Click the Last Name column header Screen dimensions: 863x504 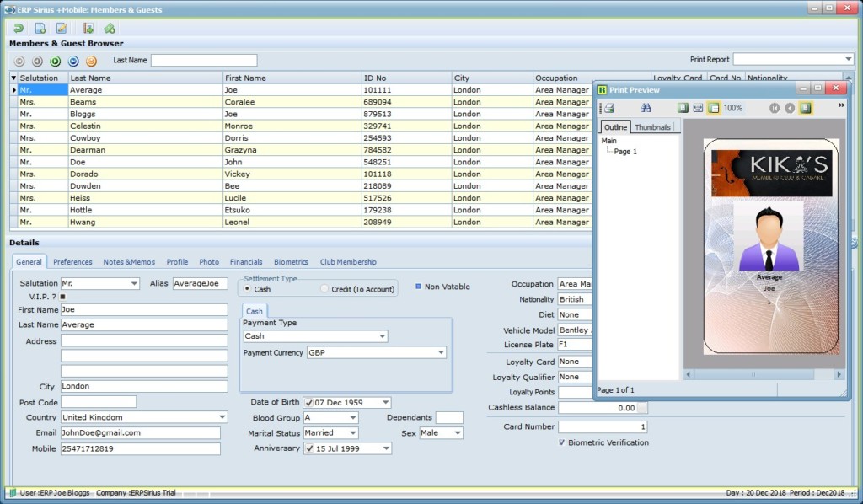pos(145,78)
